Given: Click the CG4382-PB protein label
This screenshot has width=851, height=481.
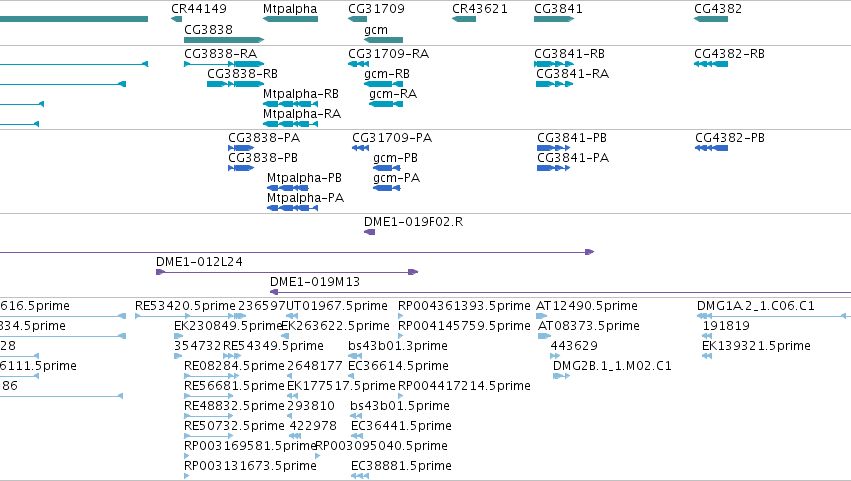Looking at the screenshot, I should [730, 138].
